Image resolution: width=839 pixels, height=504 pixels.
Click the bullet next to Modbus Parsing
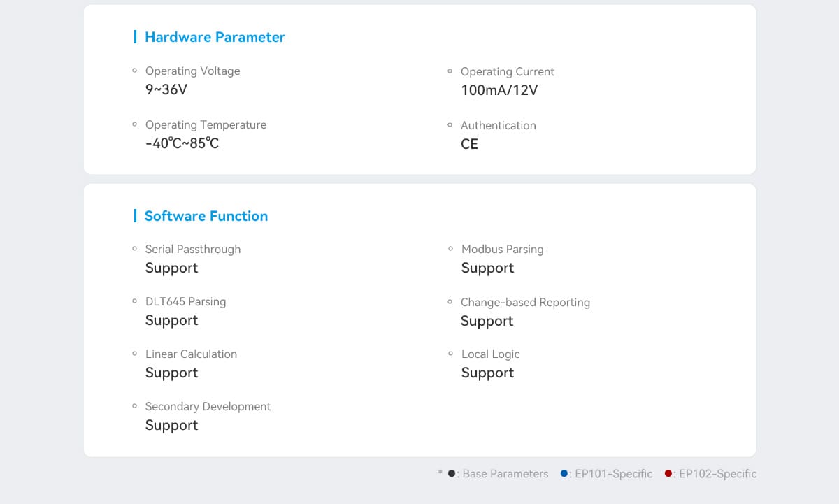(451, 248)
